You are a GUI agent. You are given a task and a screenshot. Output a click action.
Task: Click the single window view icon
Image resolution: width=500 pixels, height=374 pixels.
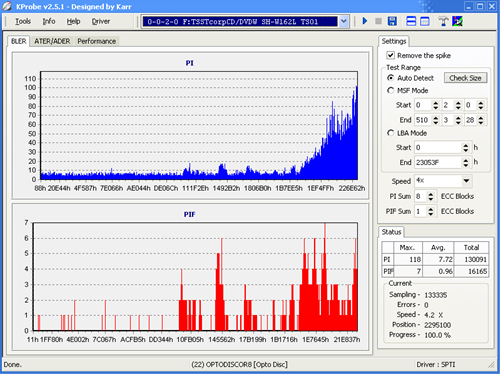(425, 21)
